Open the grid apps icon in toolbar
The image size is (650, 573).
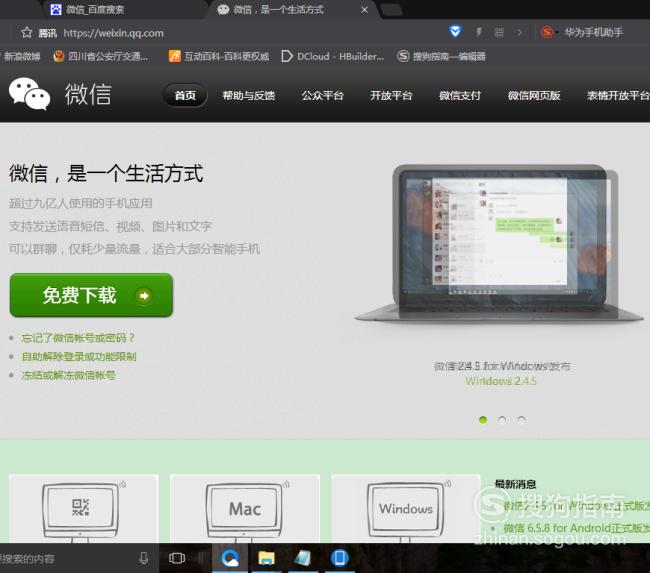(499, 32)
